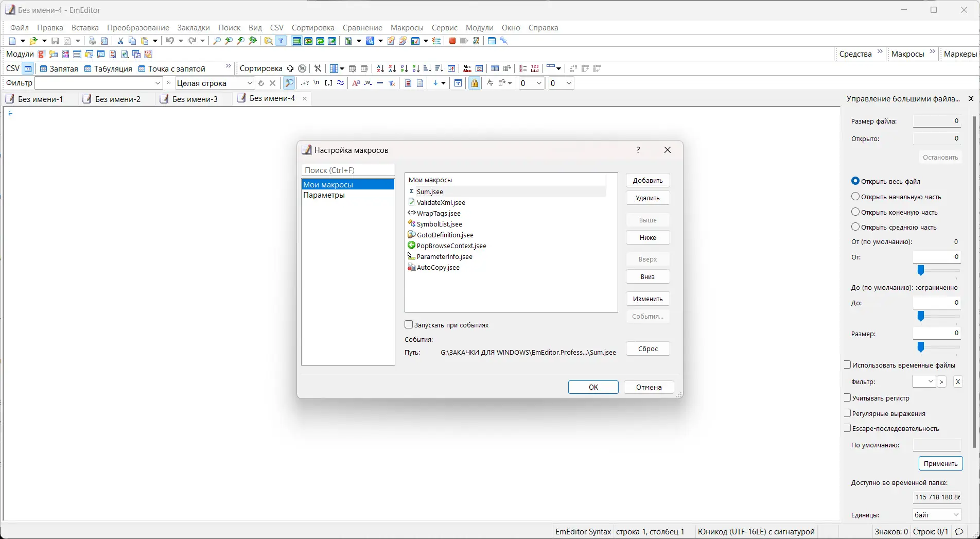980x539 pixels.
Task: Toggle regular expression '.+?' filter icon
Action: 305,83
